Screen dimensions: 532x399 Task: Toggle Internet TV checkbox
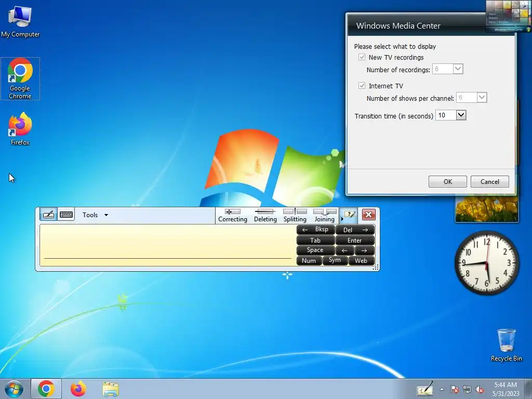[362, 86]
